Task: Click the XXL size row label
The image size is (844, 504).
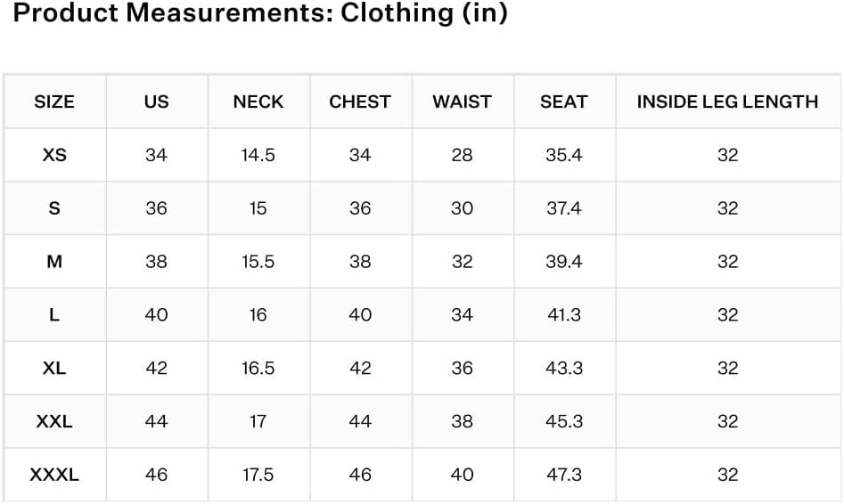Action: tap(54, 421)
